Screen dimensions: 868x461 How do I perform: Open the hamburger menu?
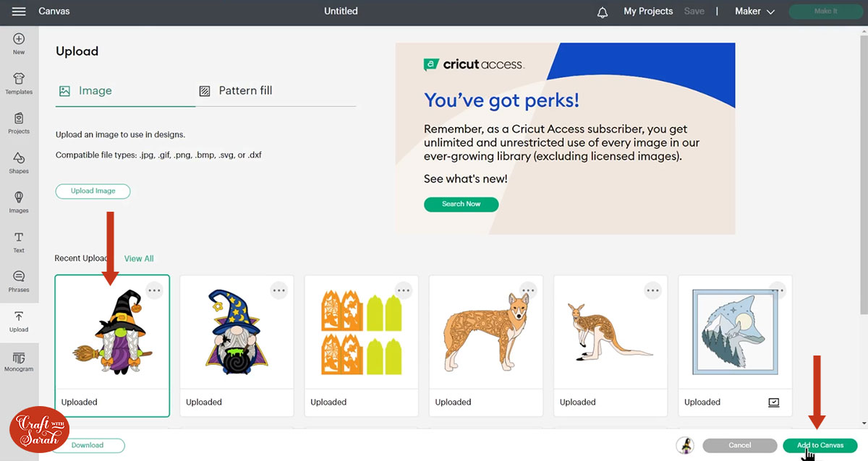[19, 12]
